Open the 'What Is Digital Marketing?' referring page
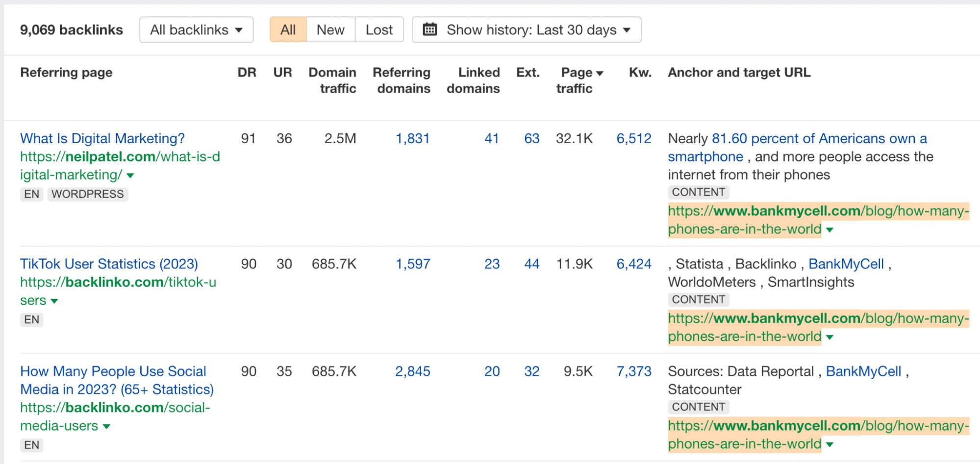 click(102, 138)
